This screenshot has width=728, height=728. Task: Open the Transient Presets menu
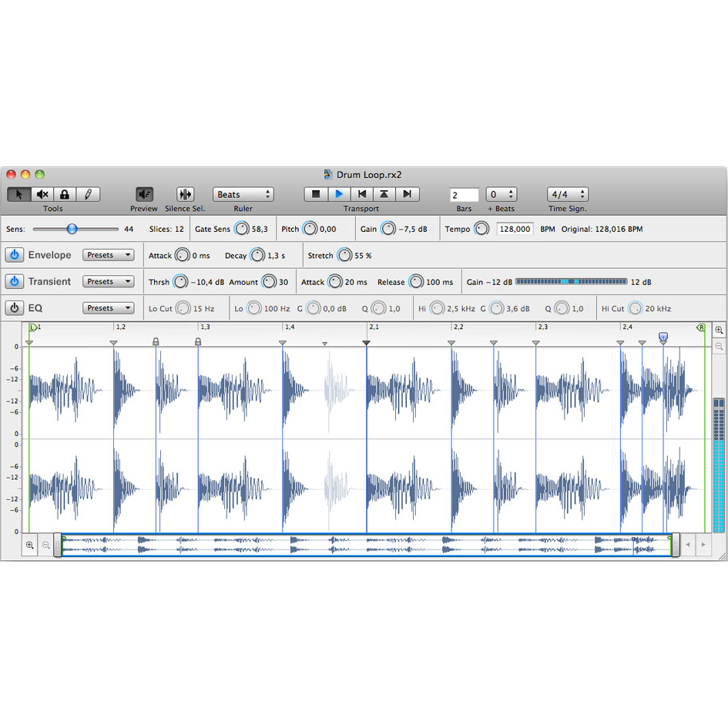(x=108, y=282)
